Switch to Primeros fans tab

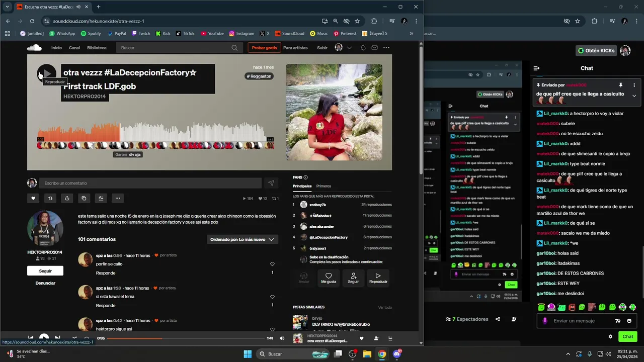[x=324, y=186]
